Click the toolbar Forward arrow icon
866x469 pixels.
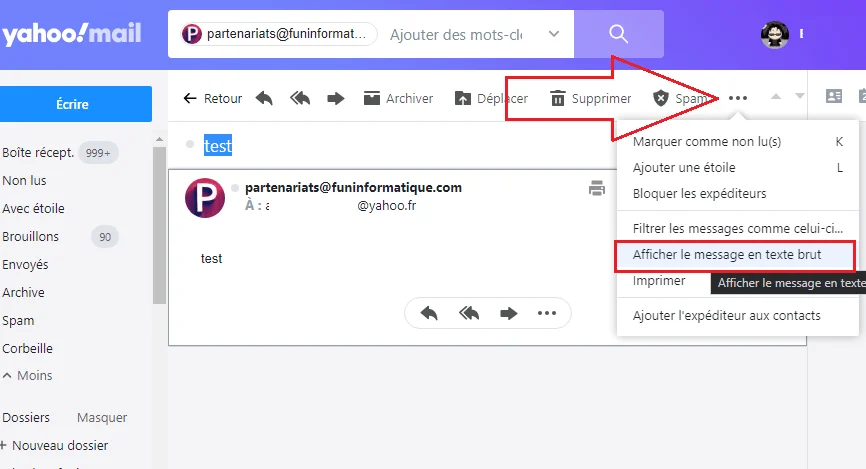click(x=335, y=99)
